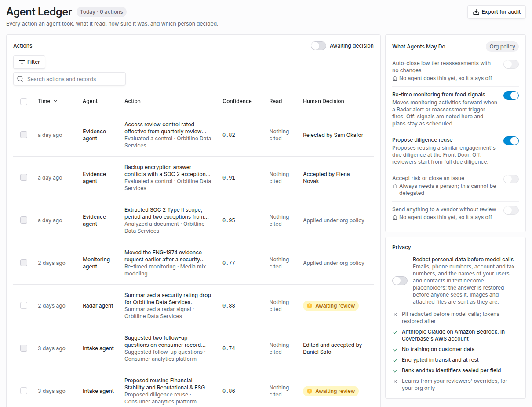Image resolution: width=532 pixels, height=407 pixels.
Task: Click the lock icon beside Always needs a person
Action: (395, 186)
